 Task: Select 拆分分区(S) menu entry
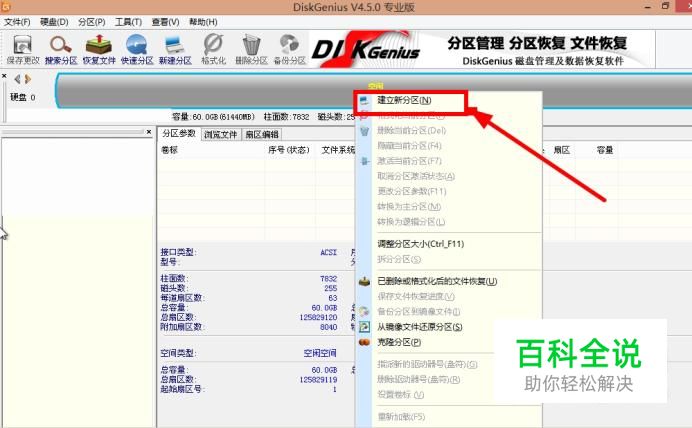pos(399,259)
